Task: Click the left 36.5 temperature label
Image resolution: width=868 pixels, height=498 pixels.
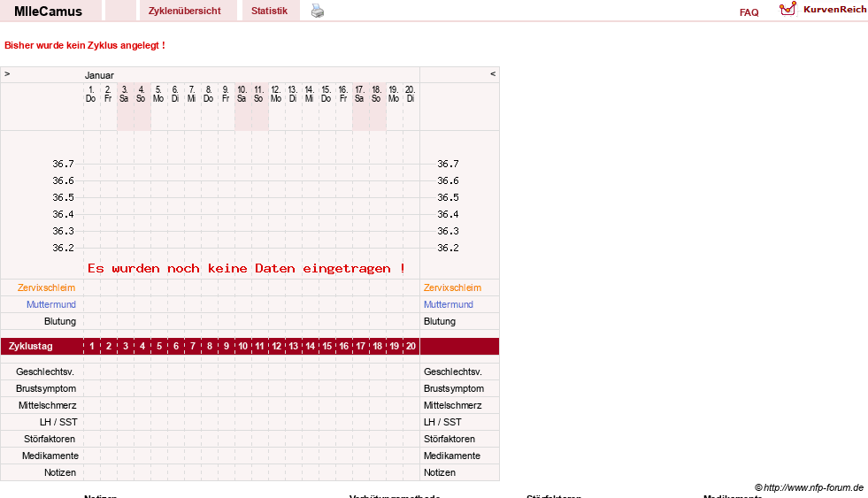Action: coord(63,197)
